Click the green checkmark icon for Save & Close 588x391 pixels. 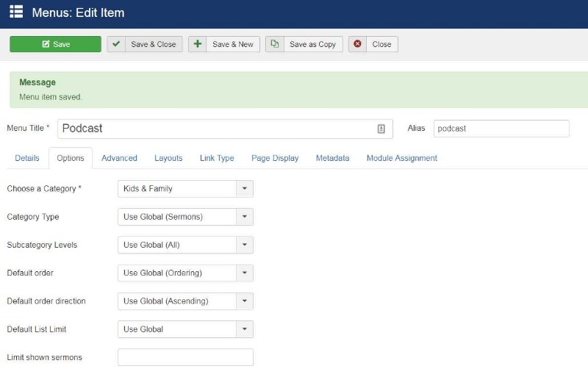(116, 44)
